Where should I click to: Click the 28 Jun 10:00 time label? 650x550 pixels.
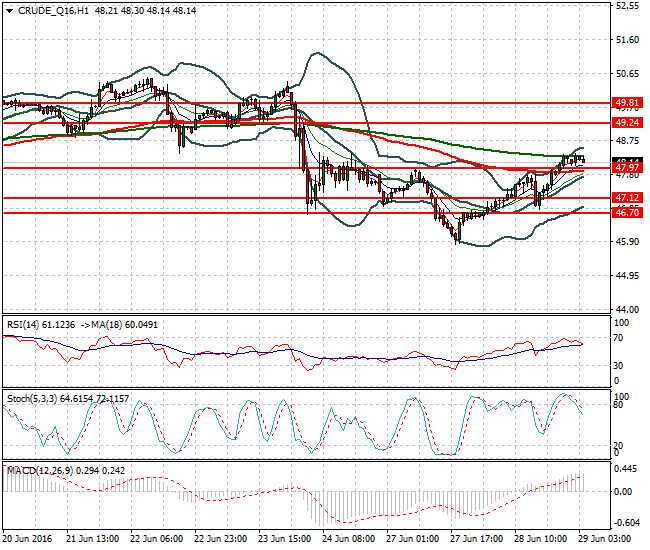click(541, 539)
